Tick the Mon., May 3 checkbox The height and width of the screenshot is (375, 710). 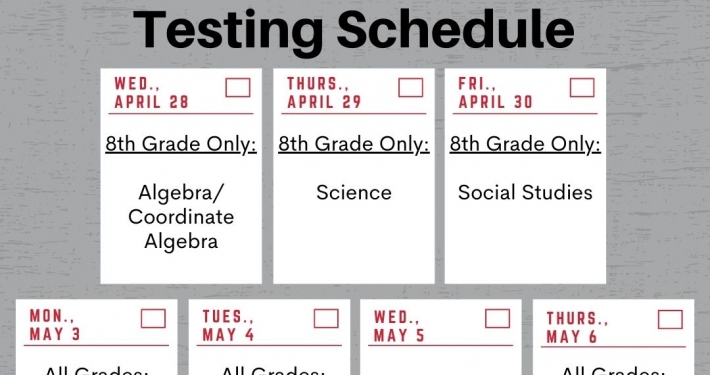(153, 318)
